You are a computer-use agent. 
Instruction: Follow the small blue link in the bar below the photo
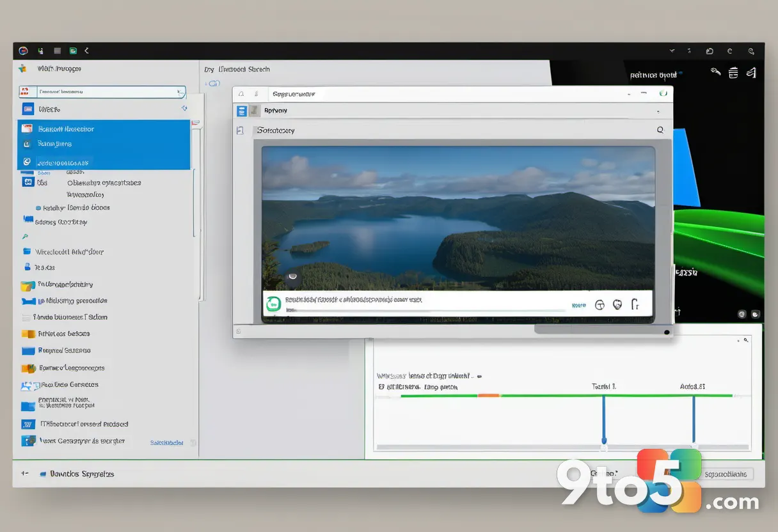click(x=578, y=306)
